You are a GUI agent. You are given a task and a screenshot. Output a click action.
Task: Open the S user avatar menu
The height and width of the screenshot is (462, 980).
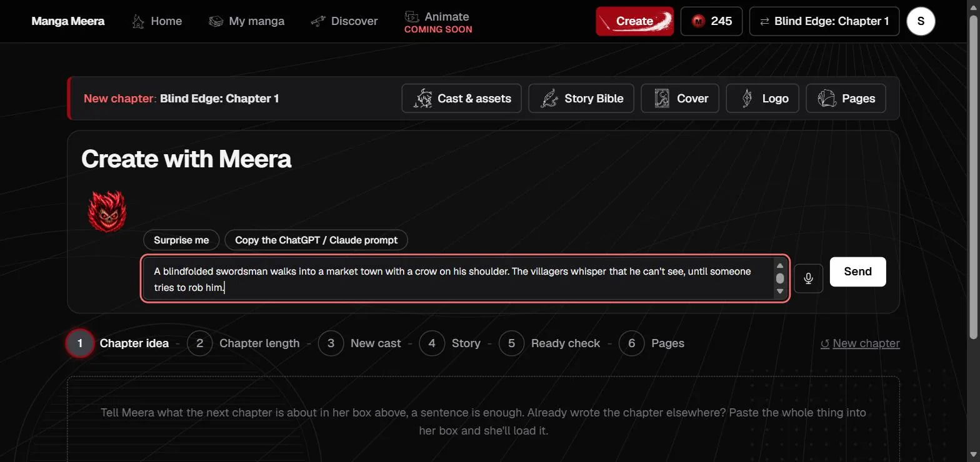[x=920, y=21]
